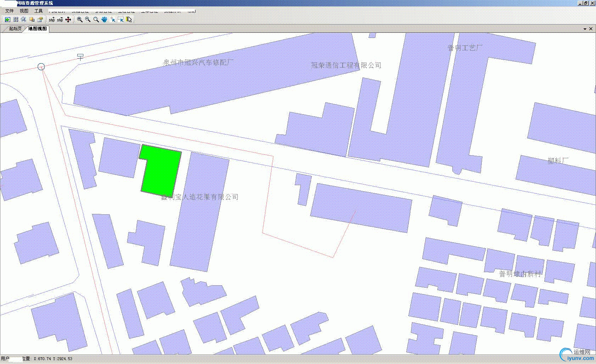Switch to the 地图视图 tab
The image size is (596, 364).
[37, 29]
